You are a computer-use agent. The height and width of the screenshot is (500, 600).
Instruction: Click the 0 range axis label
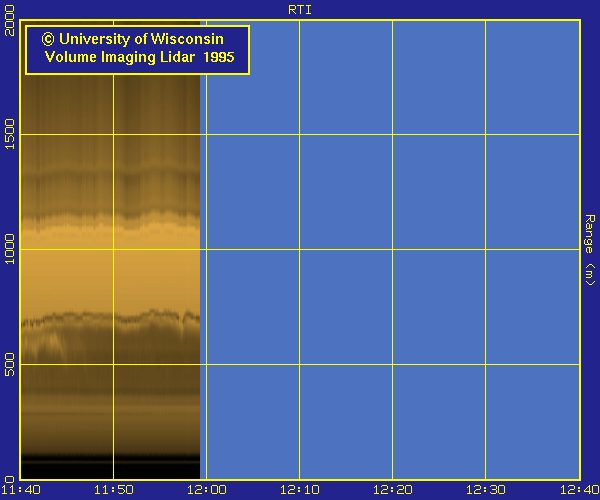pyautogui.click(x=9, y=479)
